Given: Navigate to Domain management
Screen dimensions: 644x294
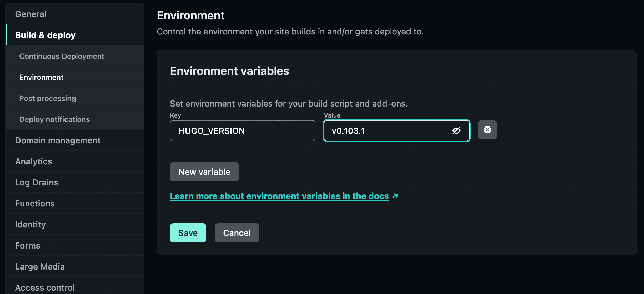Looking at the screenshot, I should click(x=58, y=140).
